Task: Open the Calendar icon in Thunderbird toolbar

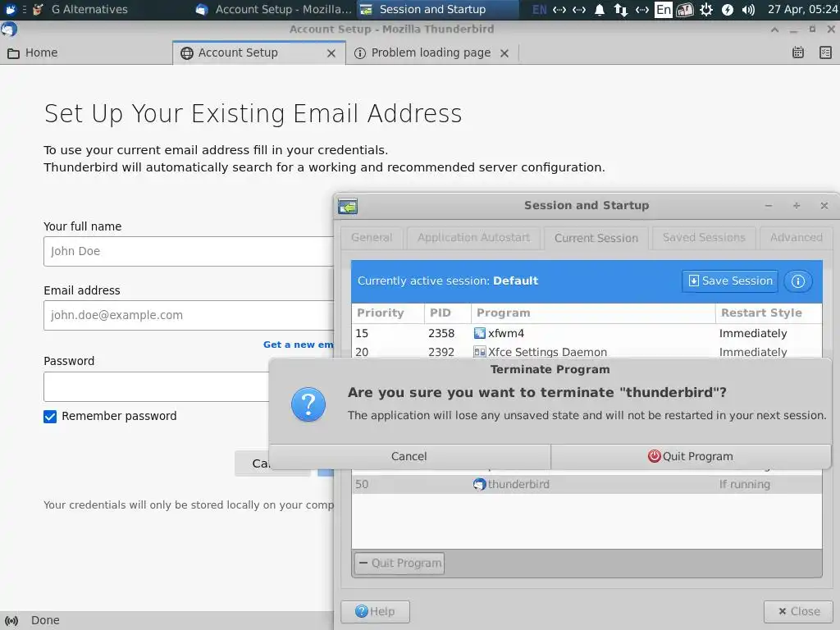Action: click(797, 52)
